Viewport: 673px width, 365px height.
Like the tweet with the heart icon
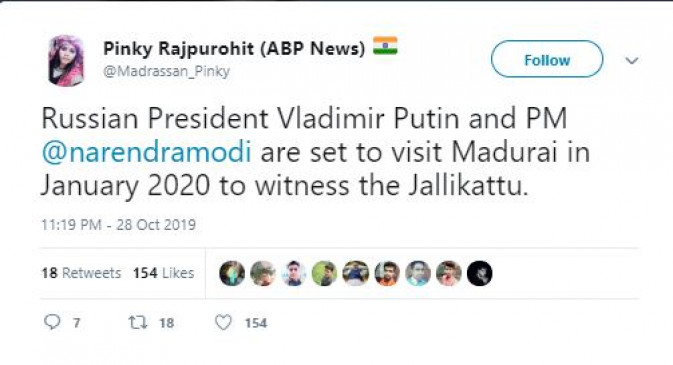[x=223, y=322]
